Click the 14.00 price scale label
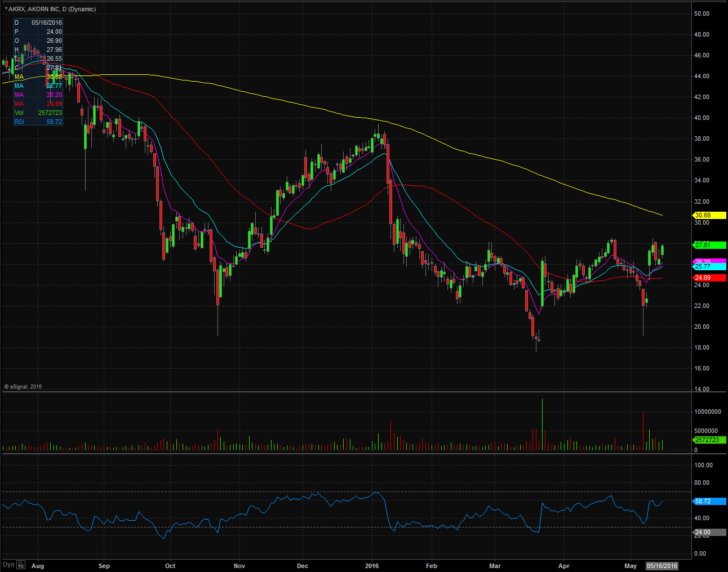The height and width of the screenshot is (572, 728). coord(702,389)
